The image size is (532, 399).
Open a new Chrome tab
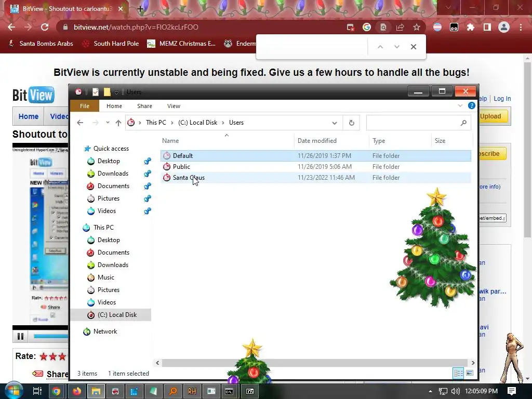(140, 9)
